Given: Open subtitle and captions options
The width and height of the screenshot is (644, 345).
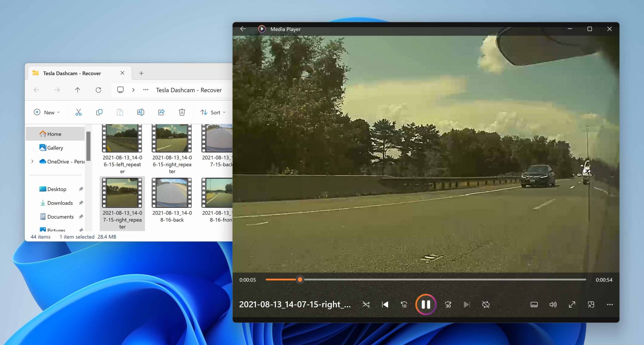Looking at the screenshot, I should pos(534,304).
